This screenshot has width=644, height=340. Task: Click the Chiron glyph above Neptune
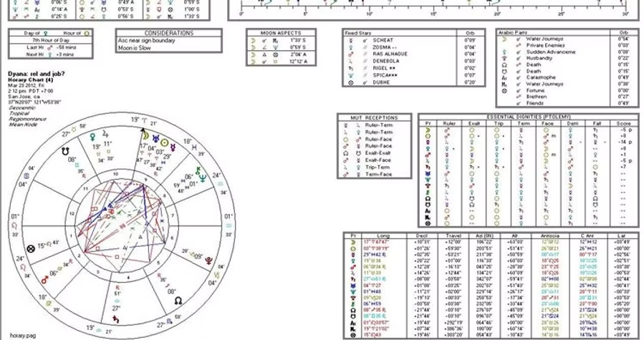[199, 170]
